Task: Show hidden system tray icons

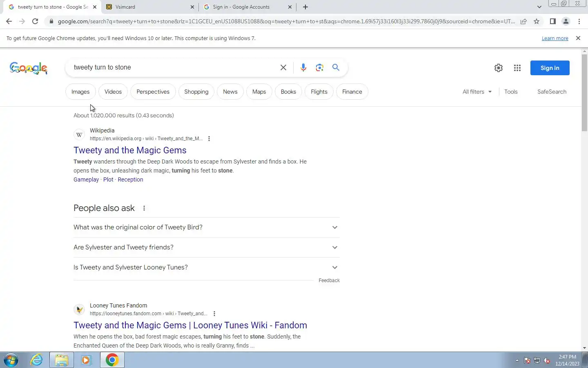Action: (517, 361)
